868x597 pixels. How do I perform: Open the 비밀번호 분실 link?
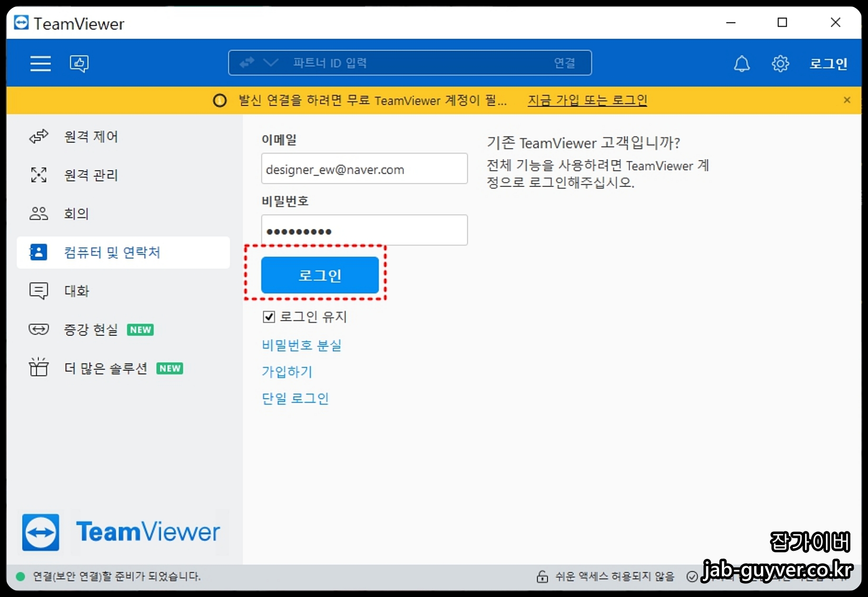click(x=302, y=345)
